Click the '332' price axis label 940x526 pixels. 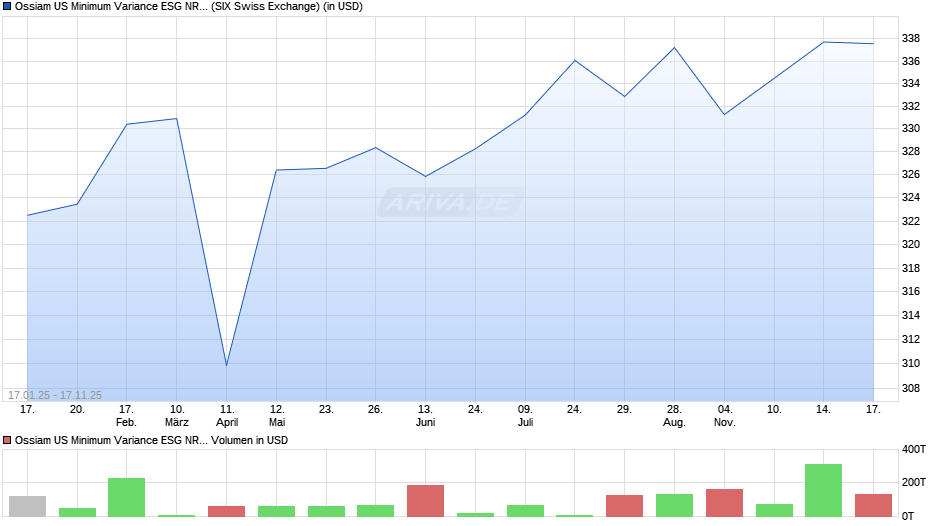point(911,106)
